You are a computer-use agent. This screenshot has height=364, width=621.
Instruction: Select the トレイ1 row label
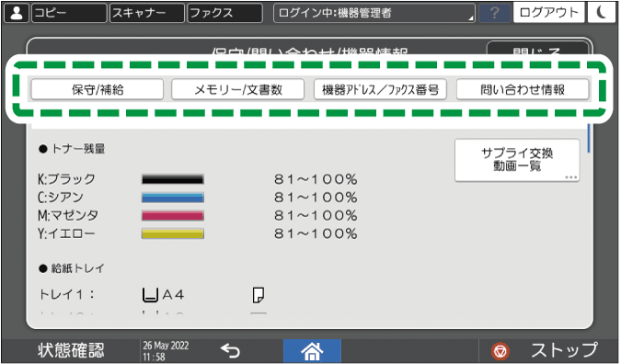click(67, 295)
